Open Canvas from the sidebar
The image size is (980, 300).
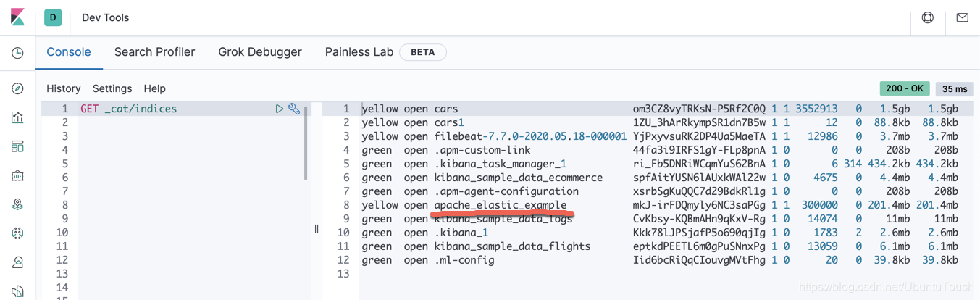17,175
